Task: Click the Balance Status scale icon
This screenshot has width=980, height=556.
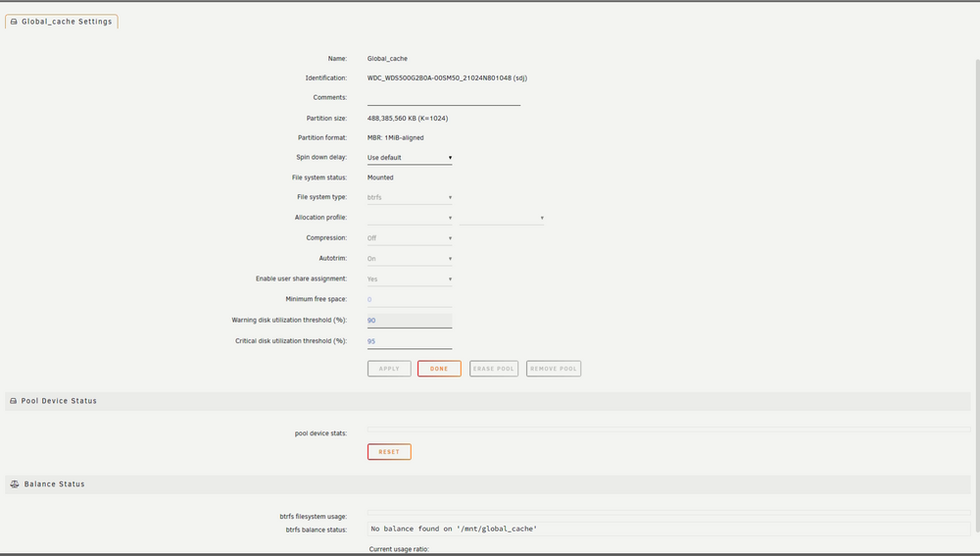Action: 15,484
